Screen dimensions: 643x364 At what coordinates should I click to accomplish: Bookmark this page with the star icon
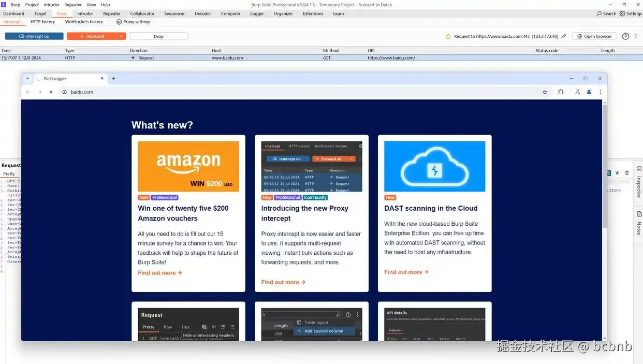(545, 92)
